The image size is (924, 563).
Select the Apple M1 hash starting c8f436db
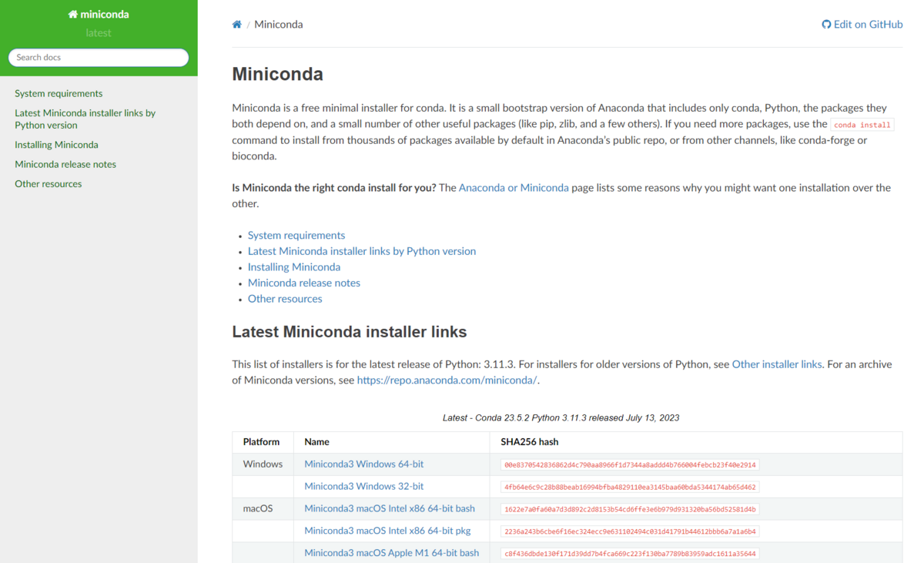click(631, 554)
